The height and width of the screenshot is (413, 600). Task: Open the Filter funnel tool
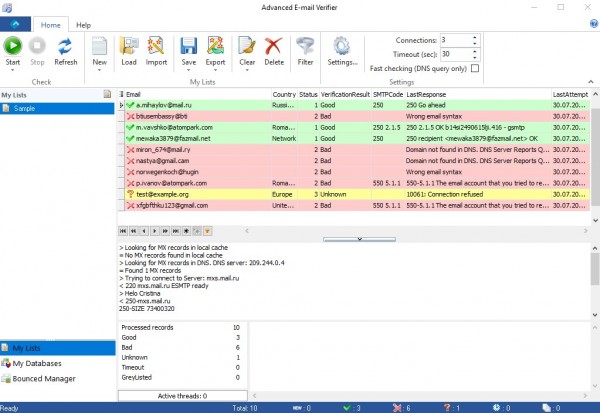[x=306, y=46]
